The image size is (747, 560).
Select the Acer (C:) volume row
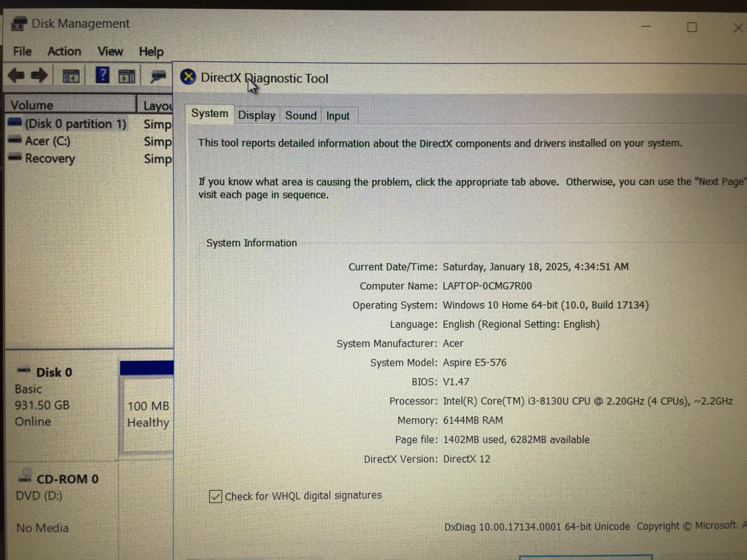point(90,141)
